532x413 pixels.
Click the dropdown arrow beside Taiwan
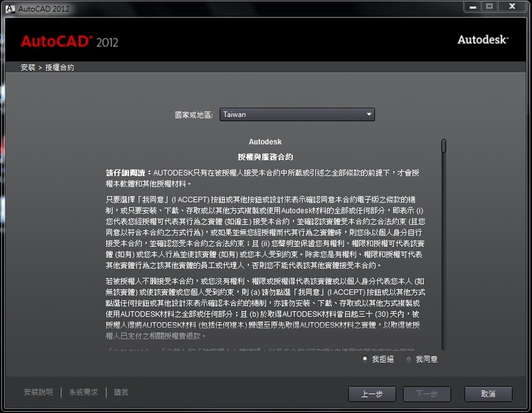[369, 114]
